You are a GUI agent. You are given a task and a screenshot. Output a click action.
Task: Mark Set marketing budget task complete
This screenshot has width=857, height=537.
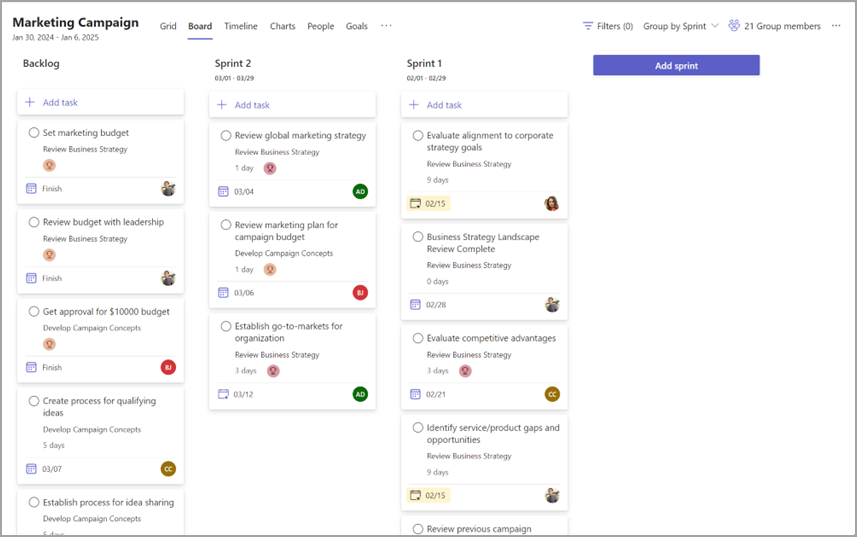pyautogui.click(x=34, y=132)
